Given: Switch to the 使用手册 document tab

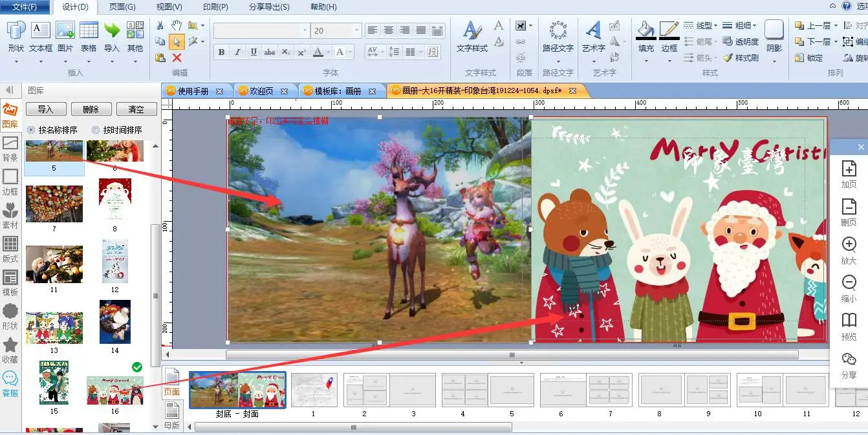Looking at the screenshot, I should [193, 91].
